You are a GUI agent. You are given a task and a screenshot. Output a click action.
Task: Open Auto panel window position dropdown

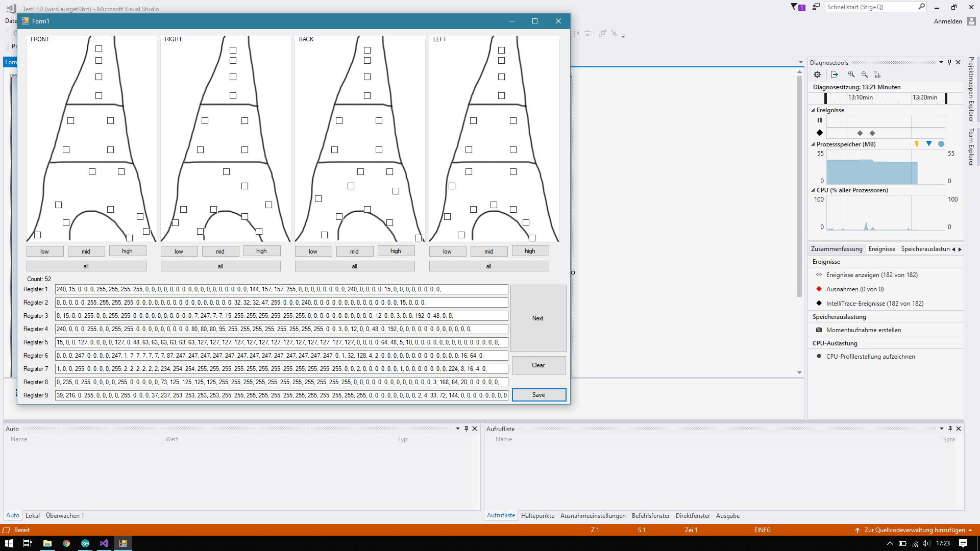458,429
